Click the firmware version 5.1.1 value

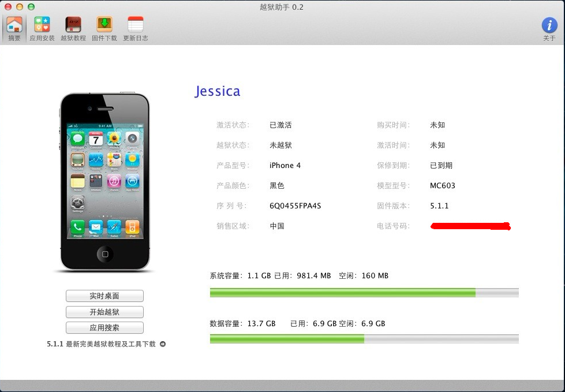[x=439, y=206]
